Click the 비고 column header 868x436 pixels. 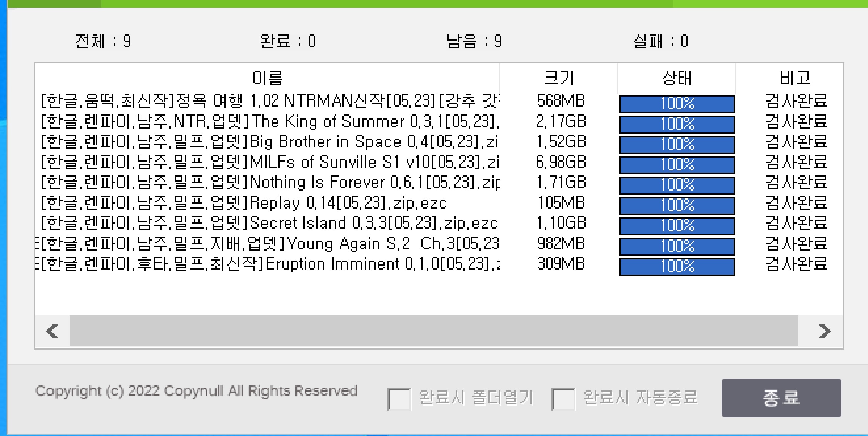pyautogui.click(x=795, y=78)
